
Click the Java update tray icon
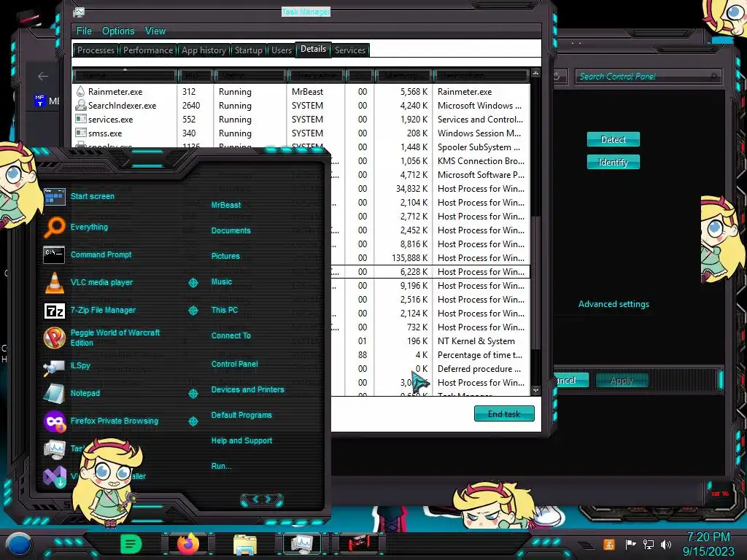point(609,544)
